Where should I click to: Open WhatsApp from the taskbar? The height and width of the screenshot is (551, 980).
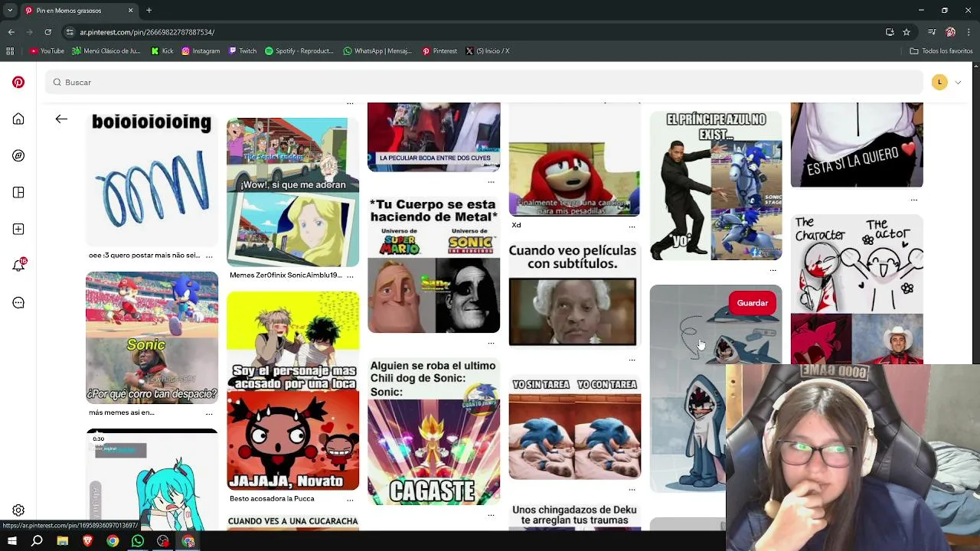point(138,541)
